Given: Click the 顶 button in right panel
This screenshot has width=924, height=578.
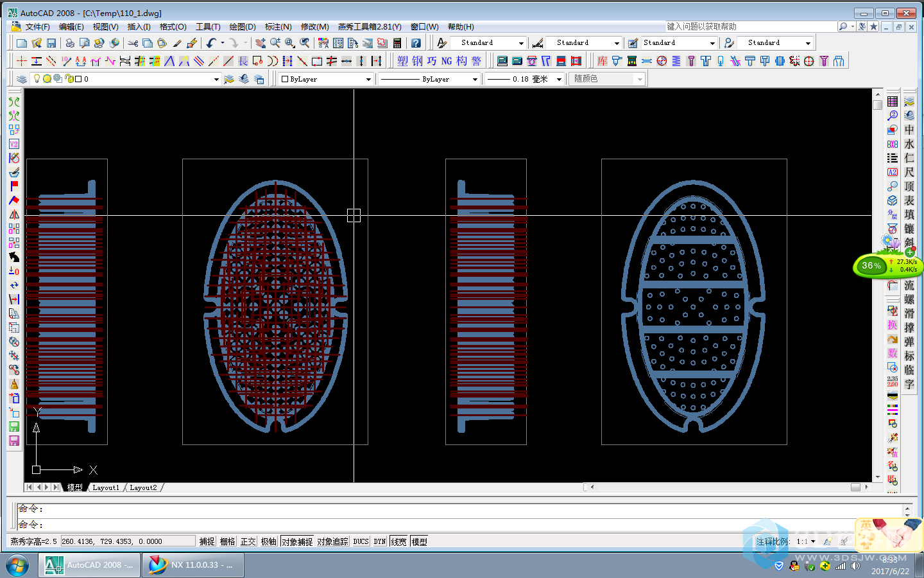Looking at the screenshot, I should 909,186.
